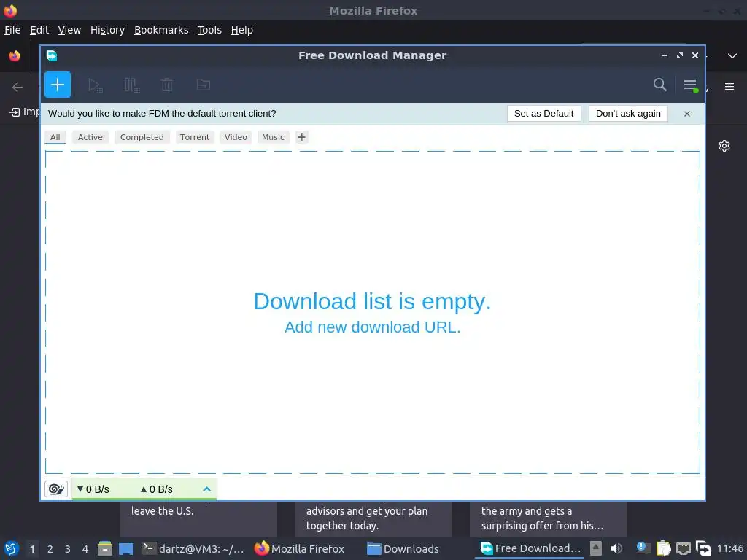Switch to the dartz@VM3 terminal window
747x560 pixels.
point(194,549)
